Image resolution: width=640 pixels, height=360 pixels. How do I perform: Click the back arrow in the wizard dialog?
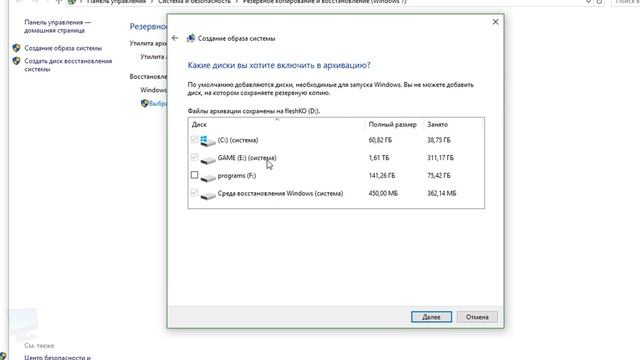175,38
